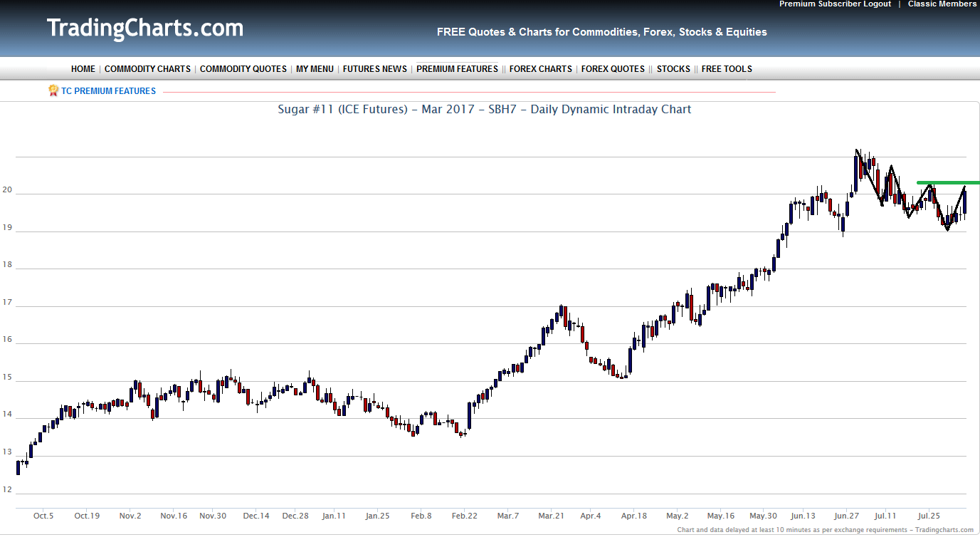Open the HOME menu item
This screenshot has height=557, width=980.
(x=83, y=69)
